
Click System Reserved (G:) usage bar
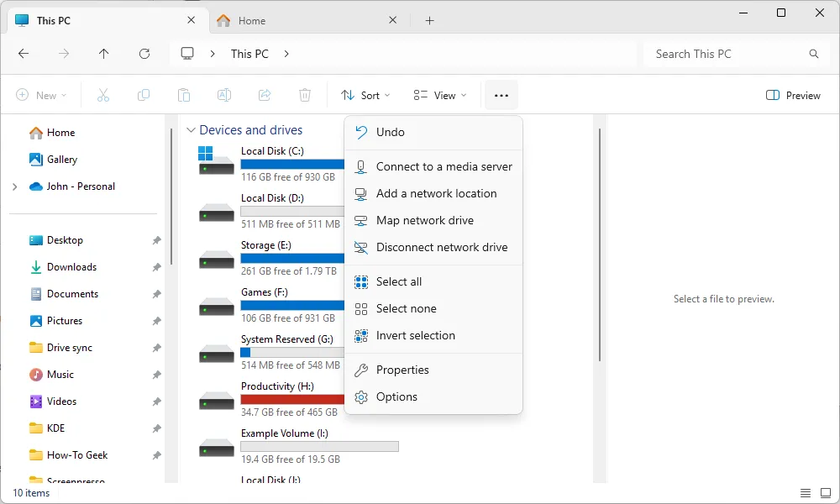point(292,353)
